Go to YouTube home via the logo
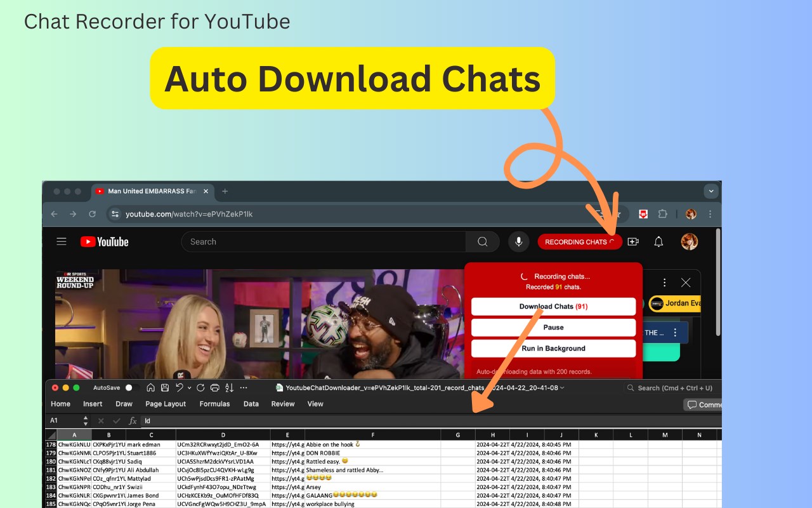The width and height of the screenshot is (812, 508). 105,241
